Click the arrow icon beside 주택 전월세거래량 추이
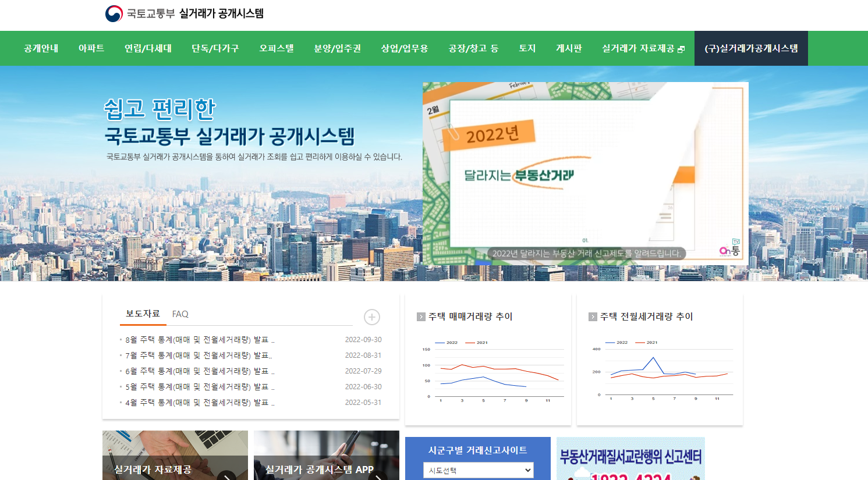 (x=592, y=316)
